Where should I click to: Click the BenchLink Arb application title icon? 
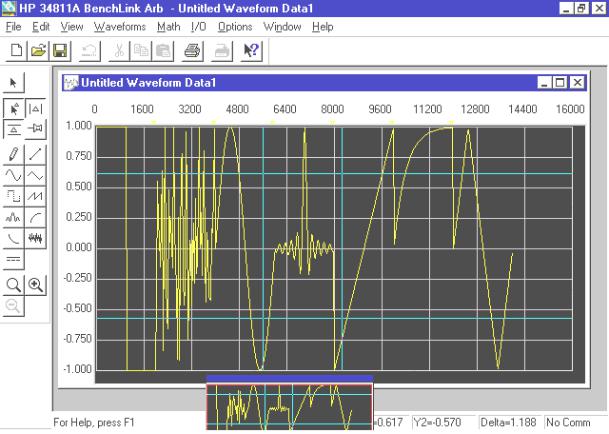(x=9, y=8)
